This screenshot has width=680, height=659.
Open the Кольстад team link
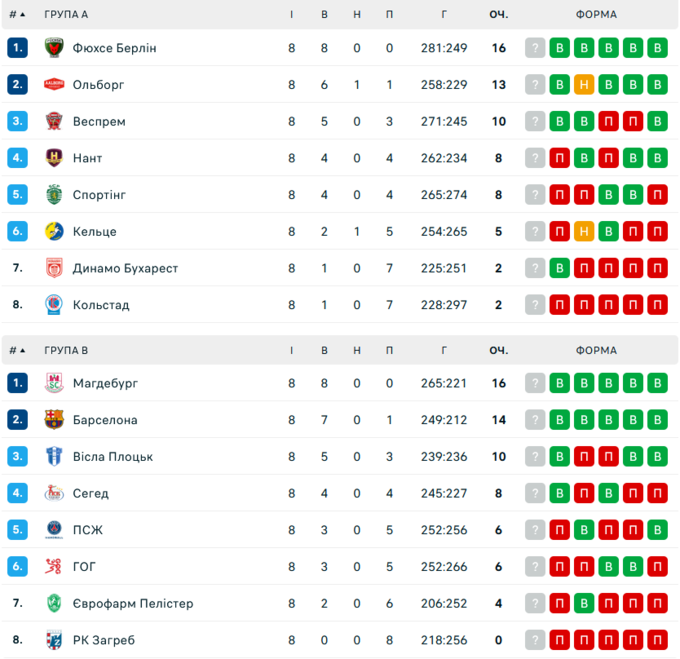[x=101, y=305]
